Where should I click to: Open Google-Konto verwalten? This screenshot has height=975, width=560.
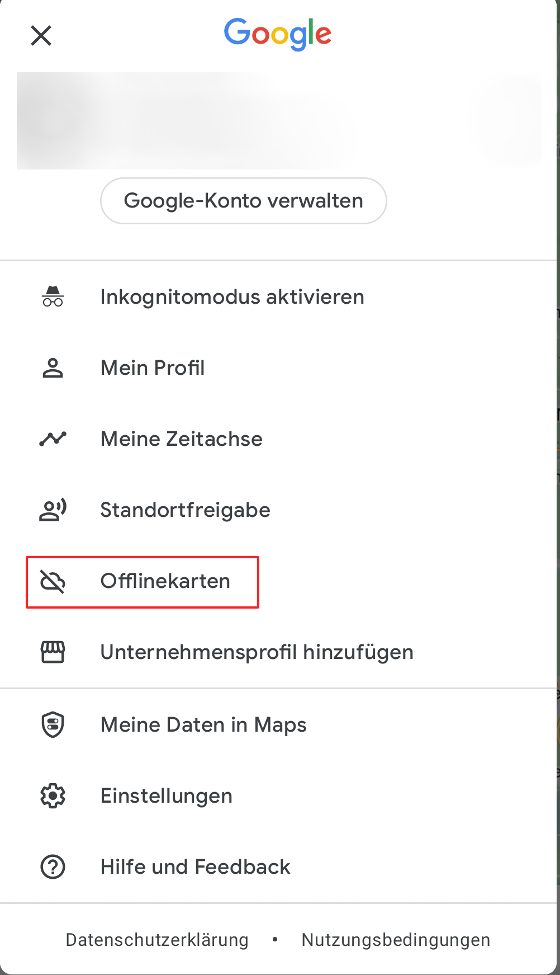click(244, 201)
